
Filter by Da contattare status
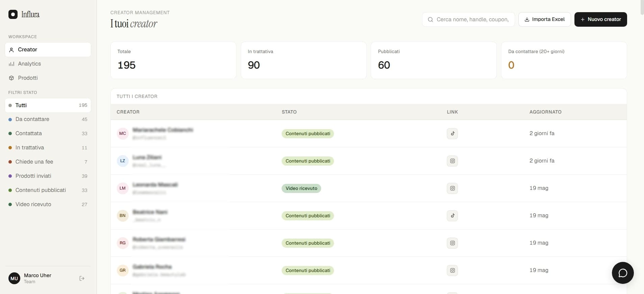48,119
